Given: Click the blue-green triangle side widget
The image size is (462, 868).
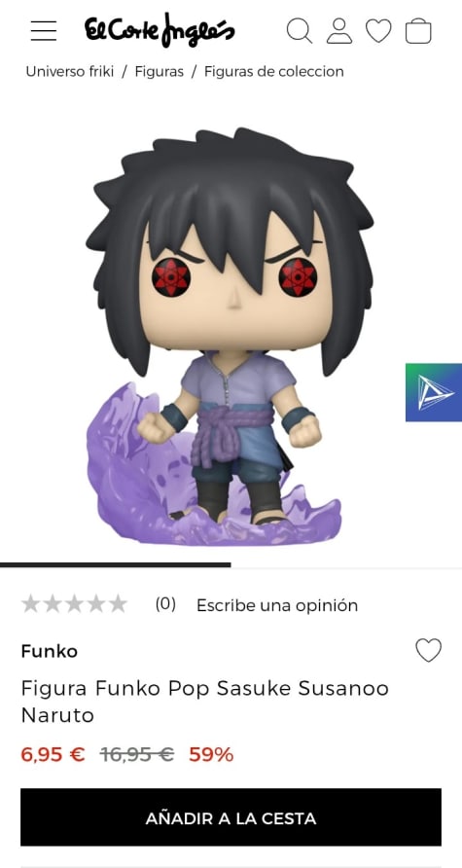Looking at the screenshot, I should pos(434,392).
